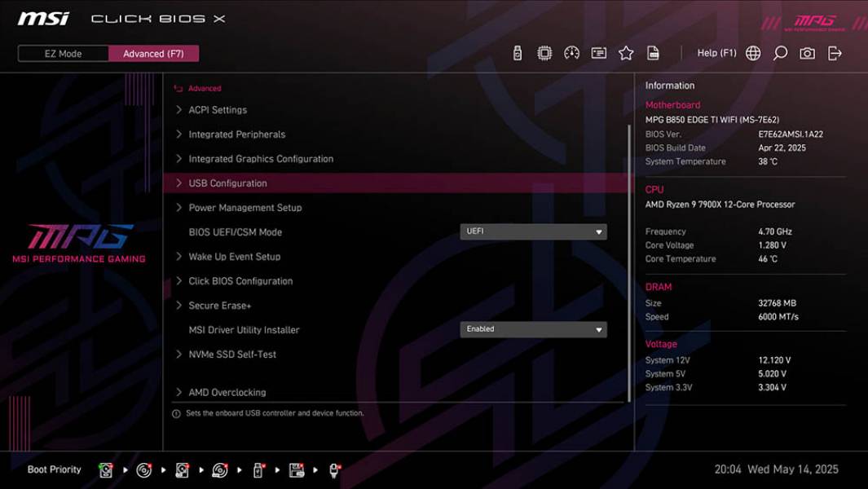The height and width of the screenshot is (489, 868).
Task: Open BIOS UEFI/CSM Mode dropdown showing UEFI
Action: (x=533, y=231)
